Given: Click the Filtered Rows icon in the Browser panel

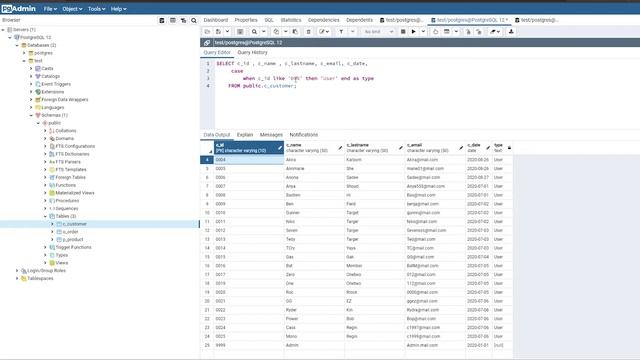Looking at the screenshot, I should [x=183, y=20].
